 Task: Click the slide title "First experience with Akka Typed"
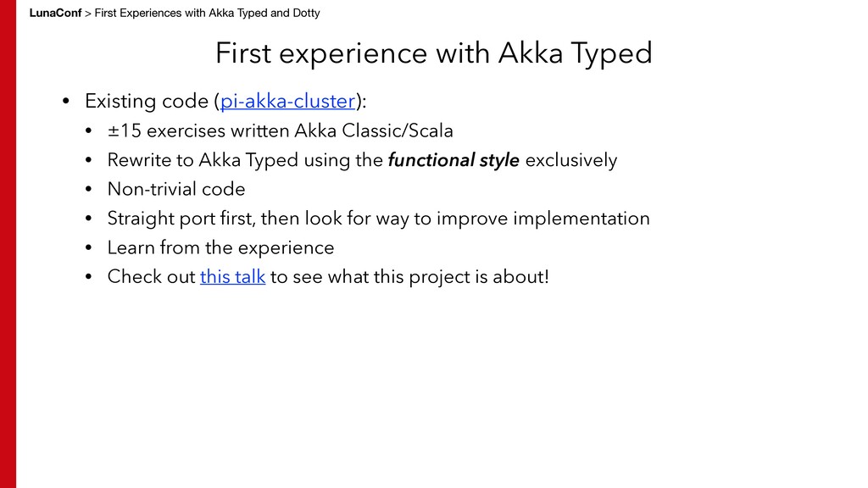click(x=433, y=53)
